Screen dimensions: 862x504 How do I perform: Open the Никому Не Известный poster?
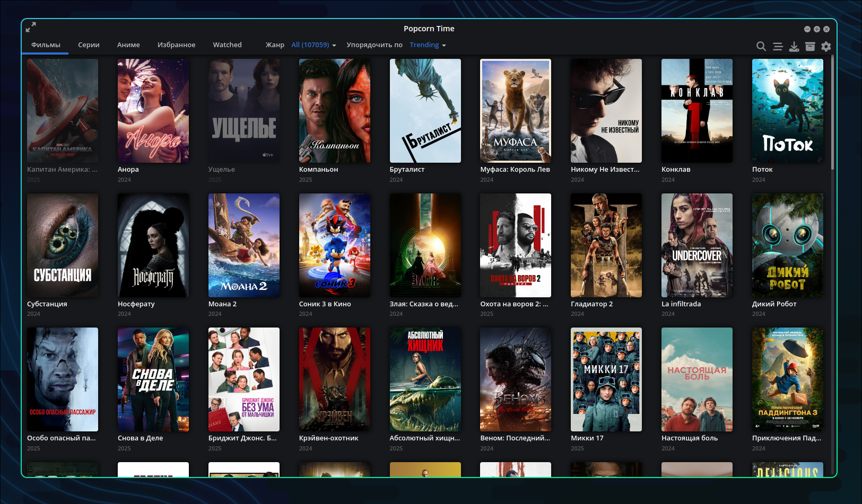606,111
